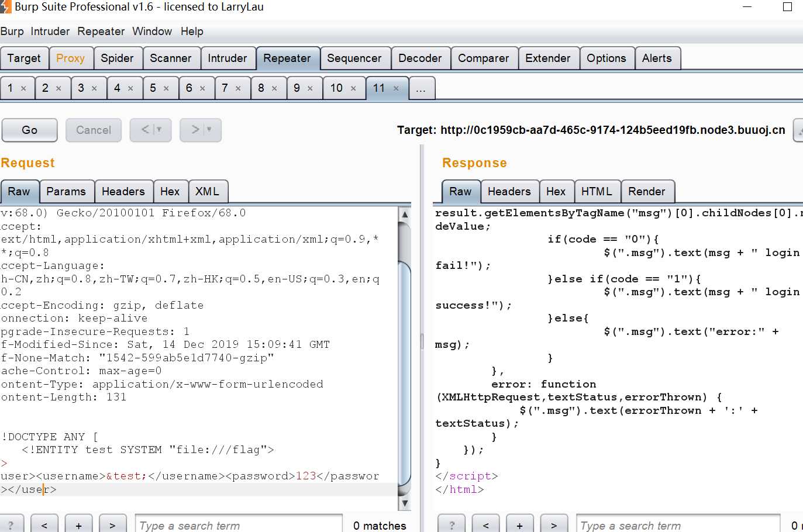
Task: Switch to the Scanner tab
Action: [x=171, y=58]
